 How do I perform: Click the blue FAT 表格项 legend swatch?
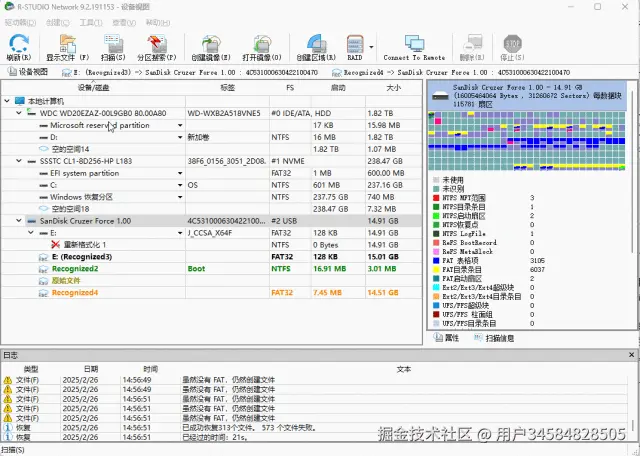tap(436, 260)
